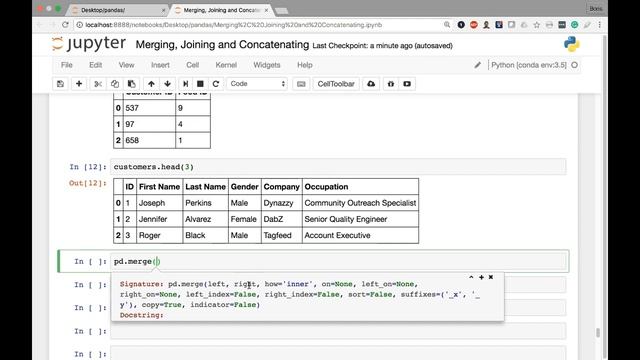The image size is (640, 360).
Task: Click the '658' customer ID cell
Action: point(132,140)
